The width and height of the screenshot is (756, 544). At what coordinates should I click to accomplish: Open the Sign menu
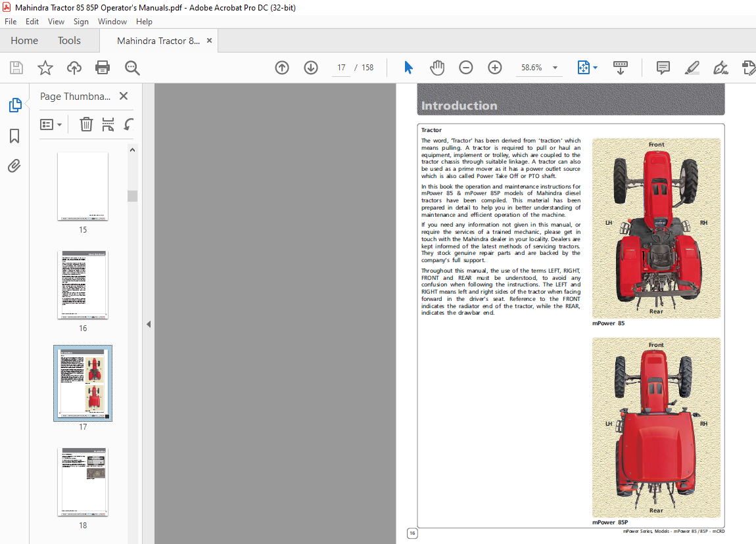[x=81, y=22]
